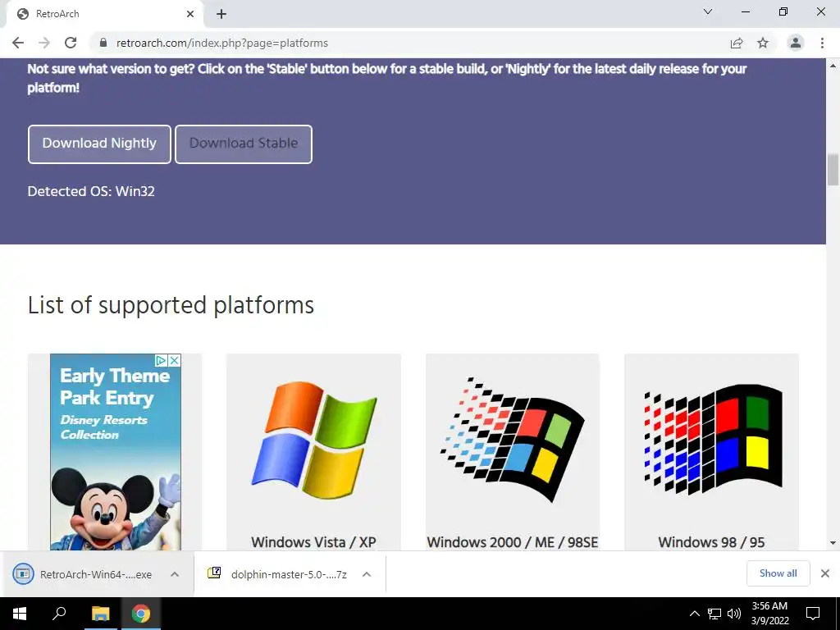Select the RetroArch browser tab
The height and width of the screenshot is (630, 840).
(x=104, y=14)
